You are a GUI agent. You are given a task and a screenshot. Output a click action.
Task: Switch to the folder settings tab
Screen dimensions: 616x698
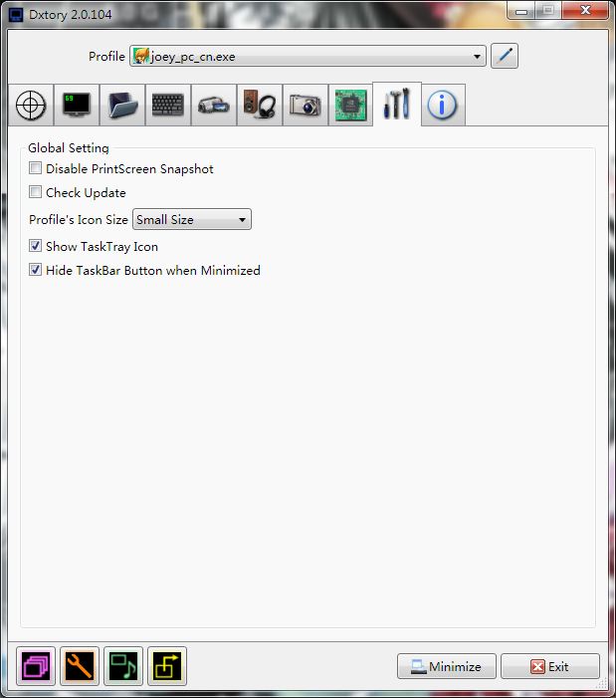pyautogui.click(x=122, y=106)
